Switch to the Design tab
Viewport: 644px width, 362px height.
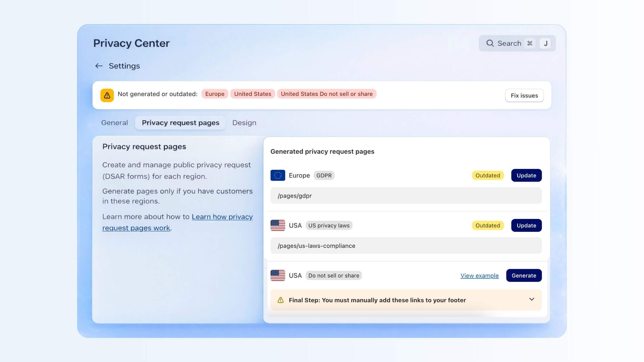[x=244, y=122]
